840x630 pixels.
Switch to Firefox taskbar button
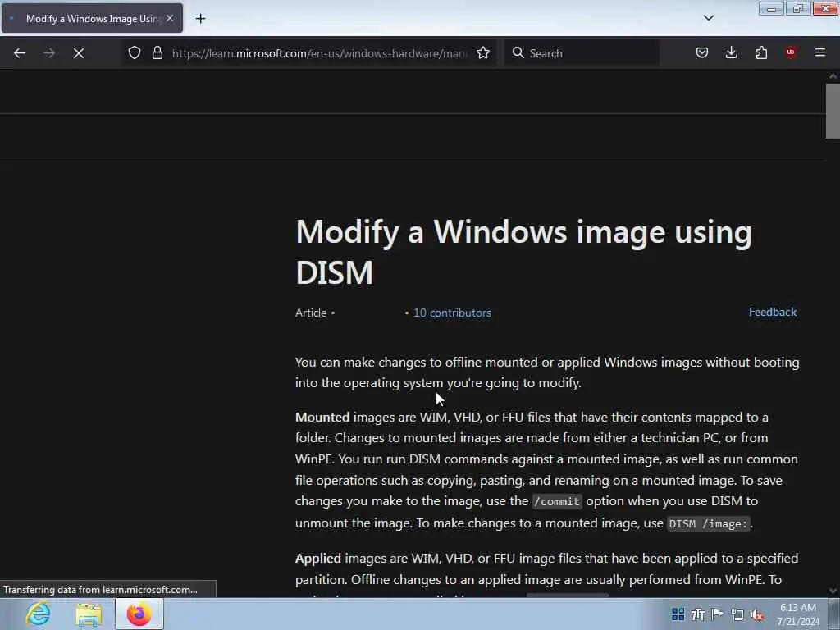coord(139,614)
